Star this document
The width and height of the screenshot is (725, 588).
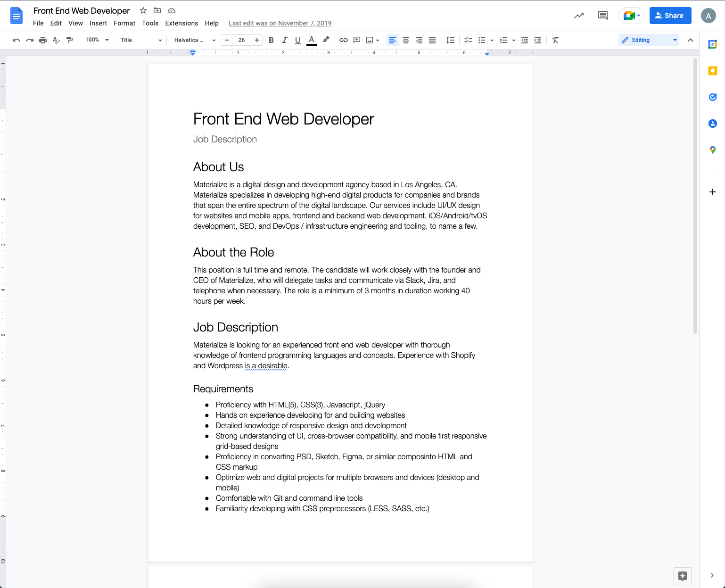click(x=143, y=10)
